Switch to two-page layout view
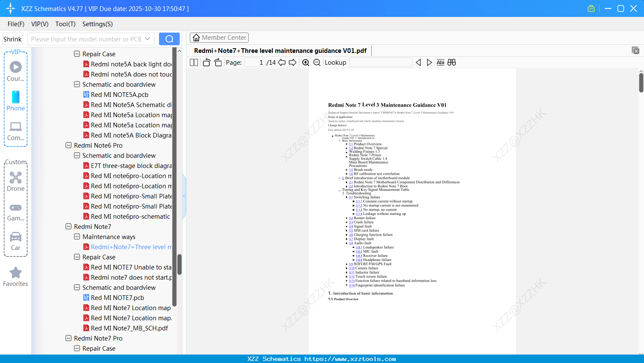The height and width of the screenshot is (363, 644). [194, 63]
